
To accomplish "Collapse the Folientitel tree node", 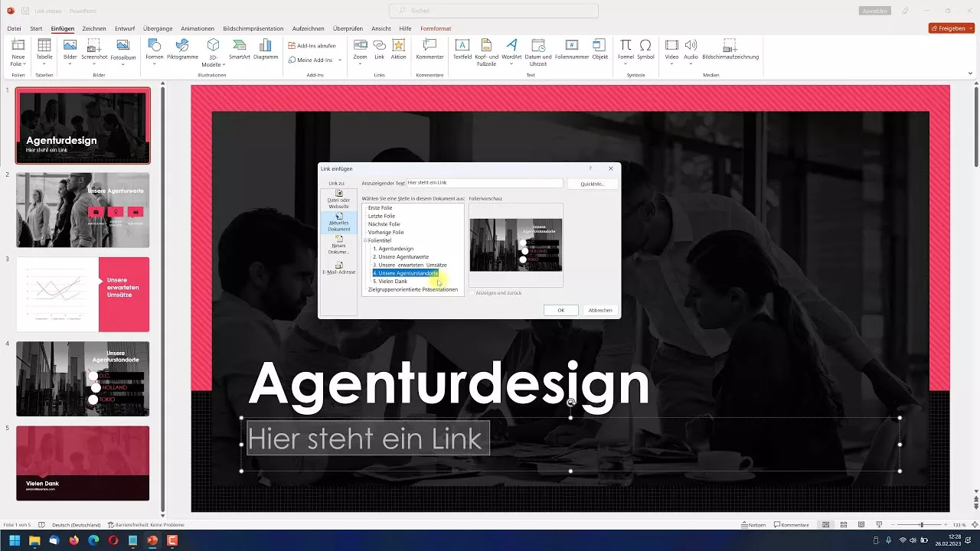I will (x=366, y=240).
